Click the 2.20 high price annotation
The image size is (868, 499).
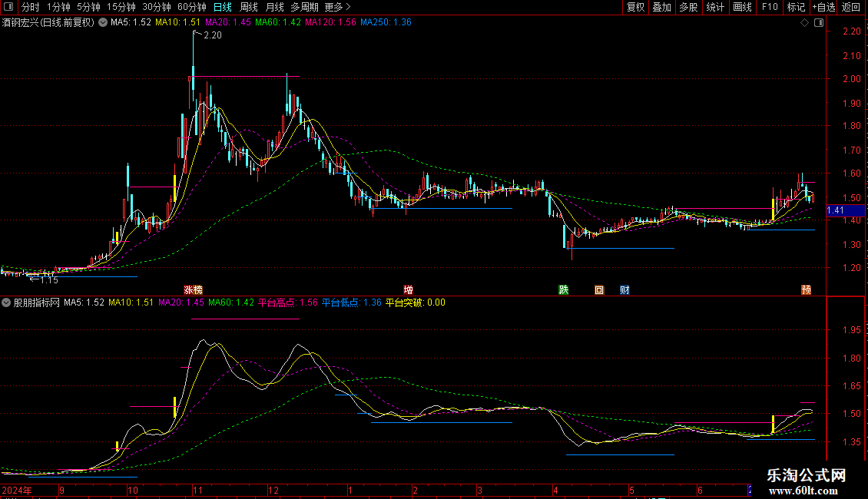[x=213, y=35]
